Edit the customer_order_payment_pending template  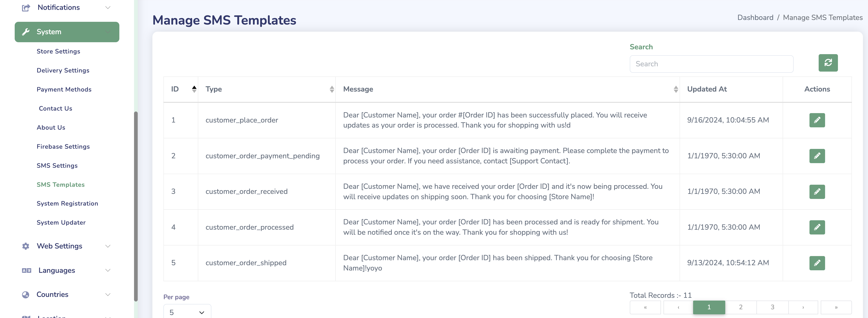[x=817, y=156]
